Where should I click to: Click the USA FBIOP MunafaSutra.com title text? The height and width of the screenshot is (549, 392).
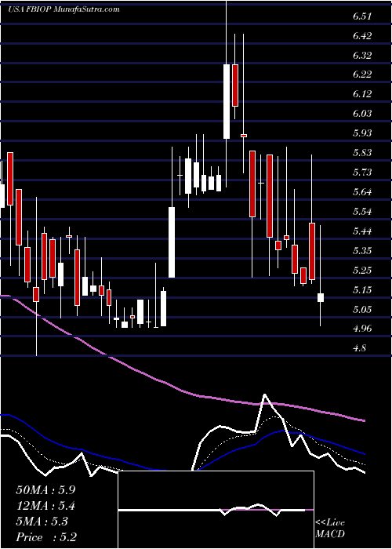click(64, 9)
